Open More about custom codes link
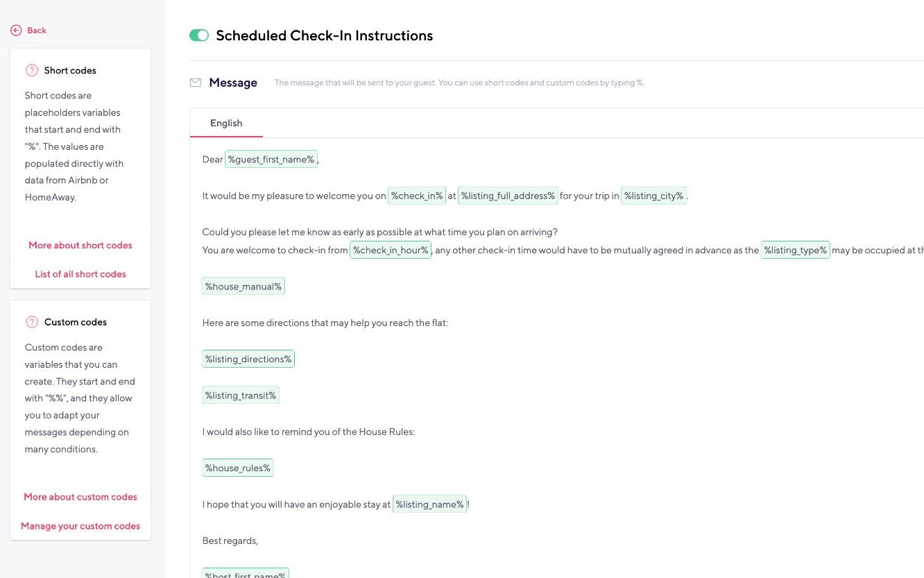 pos(80,497)
